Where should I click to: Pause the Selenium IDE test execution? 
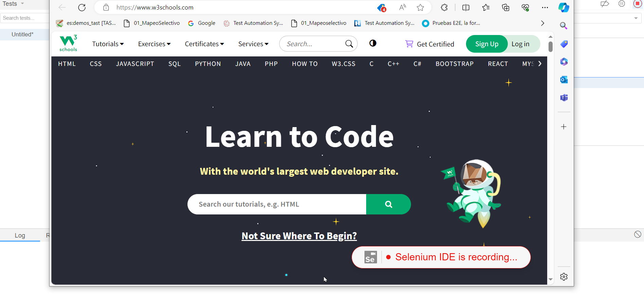[x=622, y=4]
